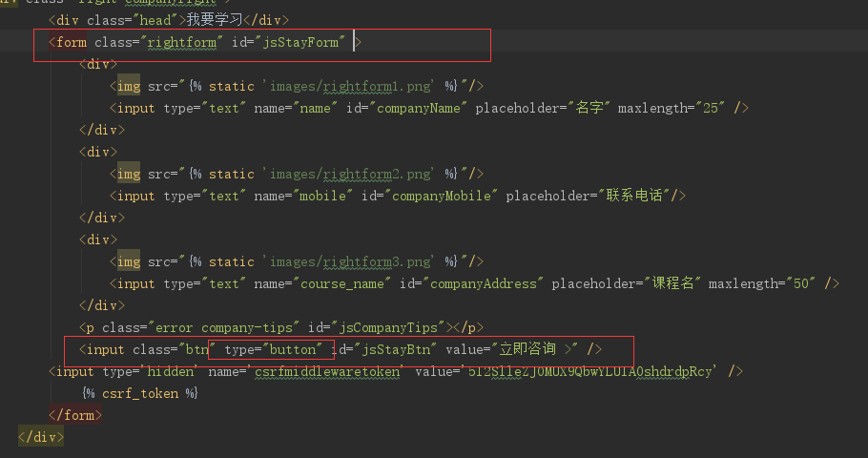Click the hidden token value string
This screenshot has width=868, height=458.
589,371
